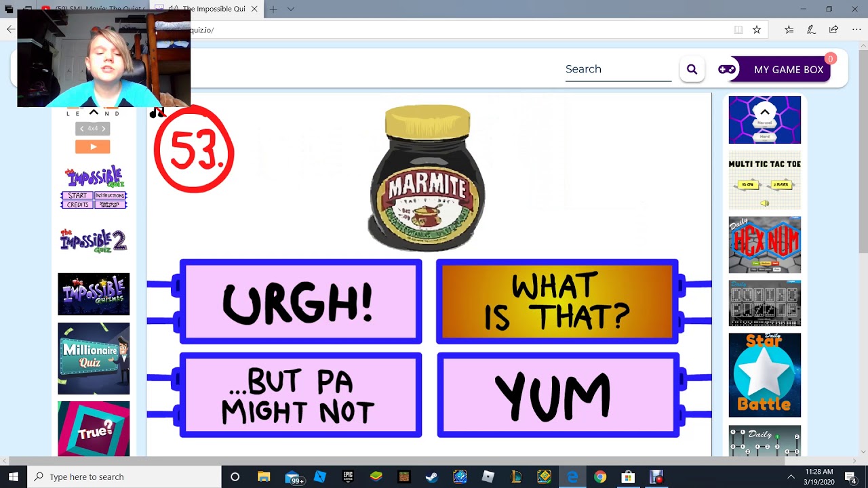The height and width of the screenshot is (488, 868).
Task: Open Microsoft Store on taskbar
Action: click(x=628, y=476)
